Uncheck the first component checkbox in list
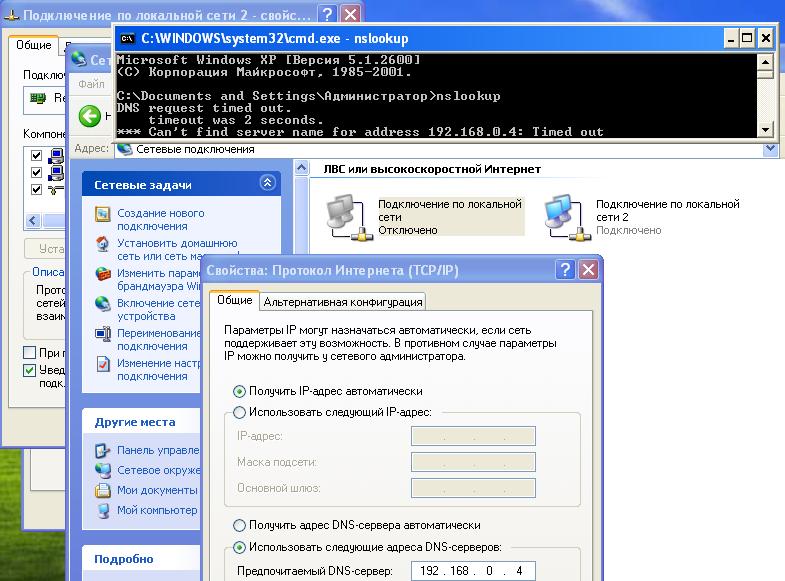Viewport: 785px width, 581px height. click(36, 155)
